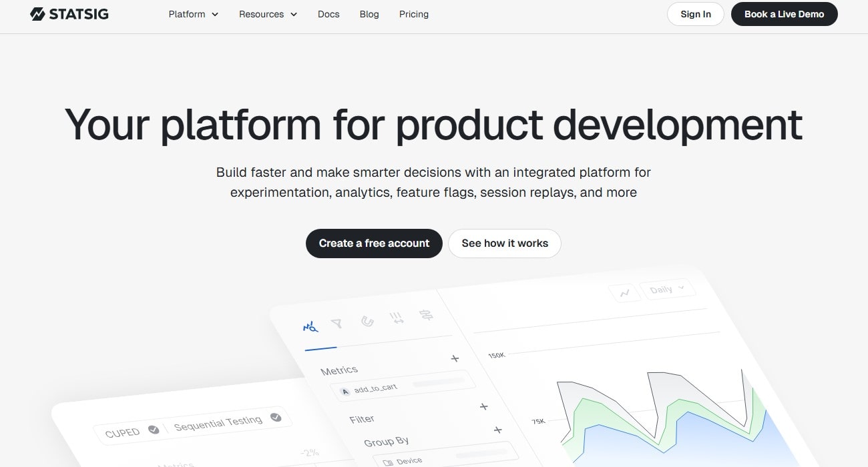Click the Filter heading in preview panel
The image size is (868, 467).
click(x=362, y=419)
